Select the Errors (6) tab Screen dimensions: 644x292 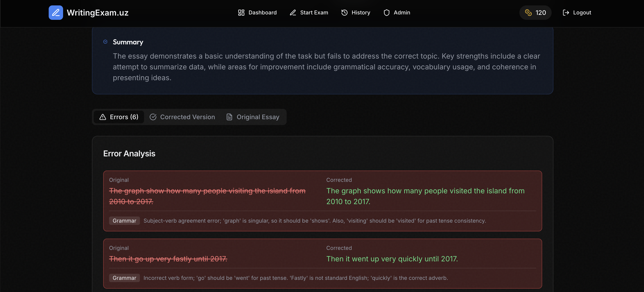(119, 117)
